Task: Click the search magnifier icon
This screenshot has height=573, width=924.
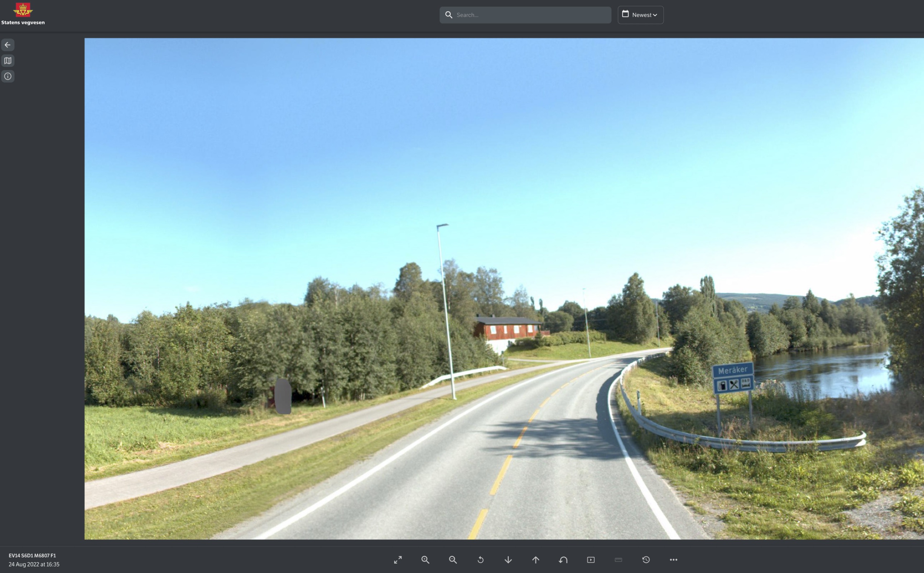Action: 449,15
